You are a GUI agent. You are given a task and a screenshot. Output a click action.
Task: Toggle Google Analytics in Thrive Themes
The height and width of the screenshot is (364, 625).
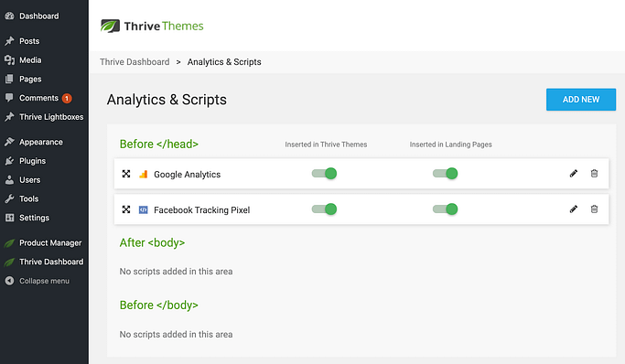[x=324, y=174]
